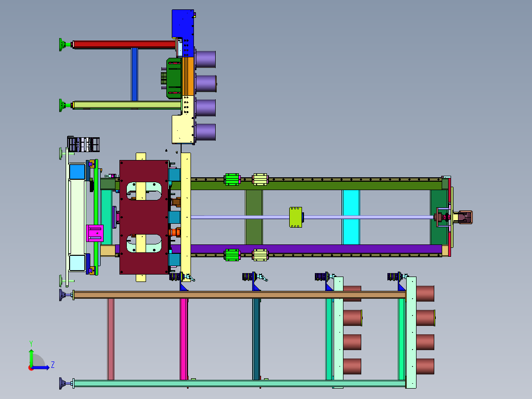Select the long brown horizontal beam

coord(239,295)
